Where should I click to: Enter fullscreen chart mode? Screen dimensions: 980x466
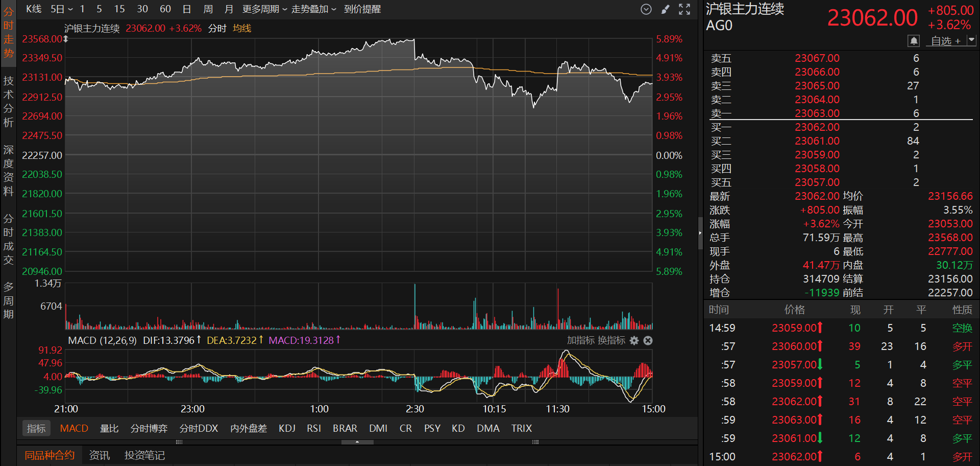pos(684,9)
